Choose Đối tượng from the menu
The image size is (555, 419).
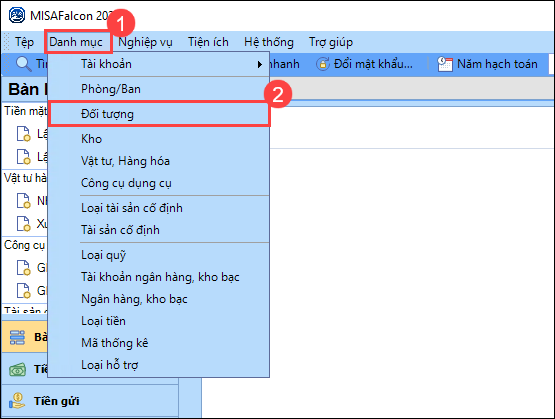(x=159, y=114)
